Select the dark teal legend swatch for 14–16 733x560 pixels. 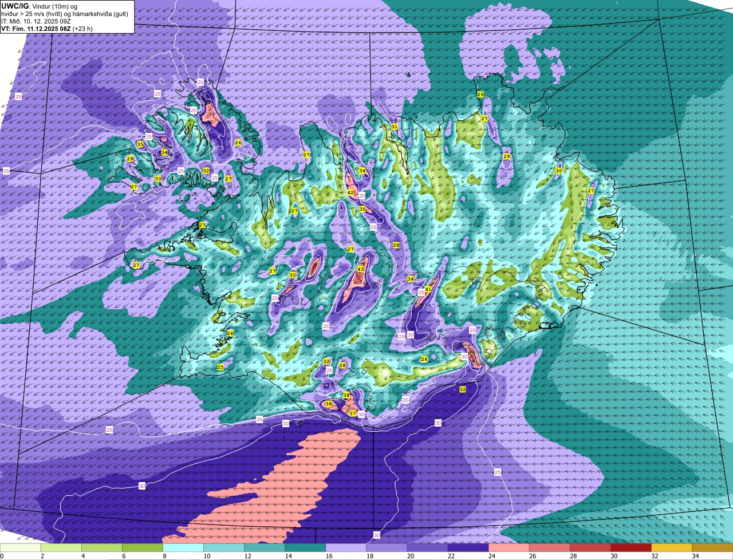click(x=305, y=548)
